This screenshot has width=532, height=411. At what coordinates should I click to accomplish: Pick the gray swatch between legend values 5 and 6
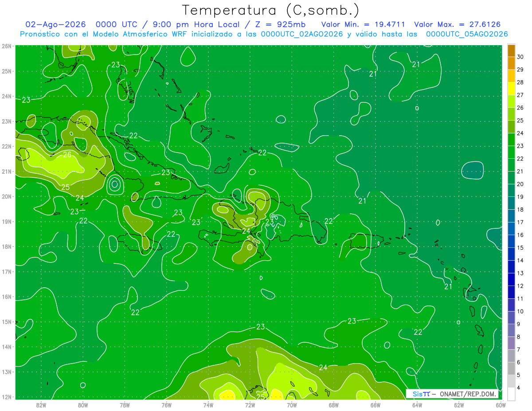coord(511,368)
